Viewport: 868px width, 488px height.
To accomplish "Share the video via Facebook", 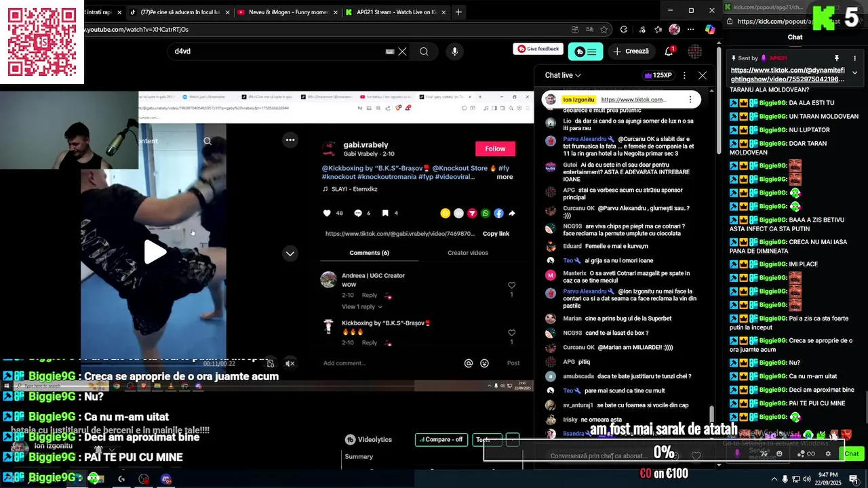I will point(498,213).
